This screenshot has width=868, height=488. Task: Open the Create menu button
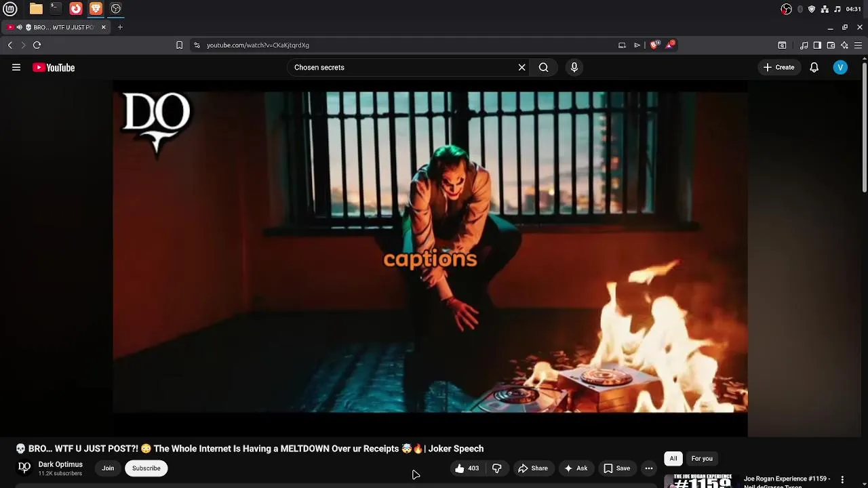click(x=778, y=67)
